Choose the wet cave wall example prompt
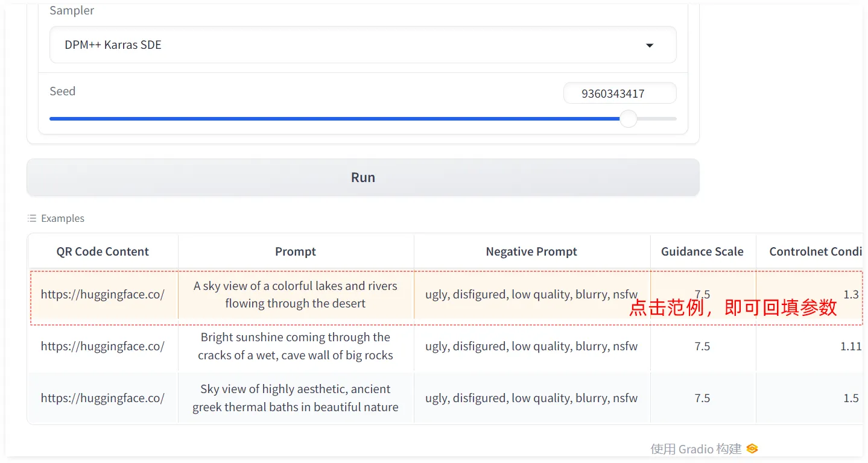Viewport: 868px width, 463px height. (296, 346)
